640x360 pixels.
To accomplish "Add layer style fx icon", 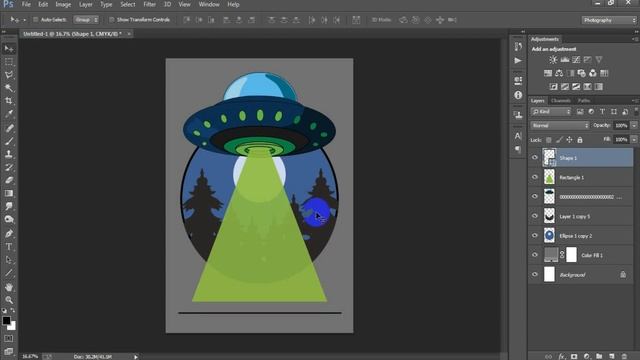I will coord(562,356).
